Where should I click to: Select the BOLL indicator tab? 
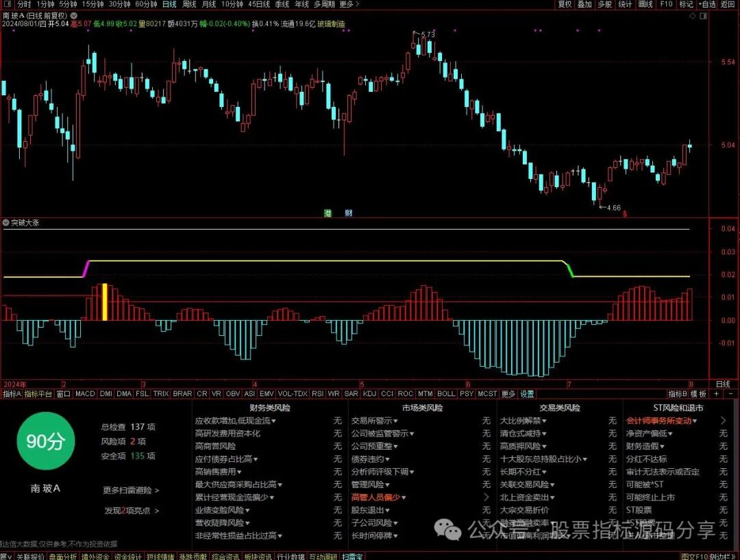point(446,393)
